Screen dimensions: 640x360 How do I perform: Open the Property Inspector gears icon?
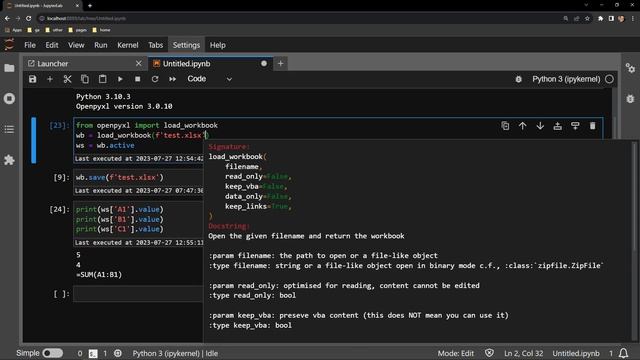tap(630, 68)
